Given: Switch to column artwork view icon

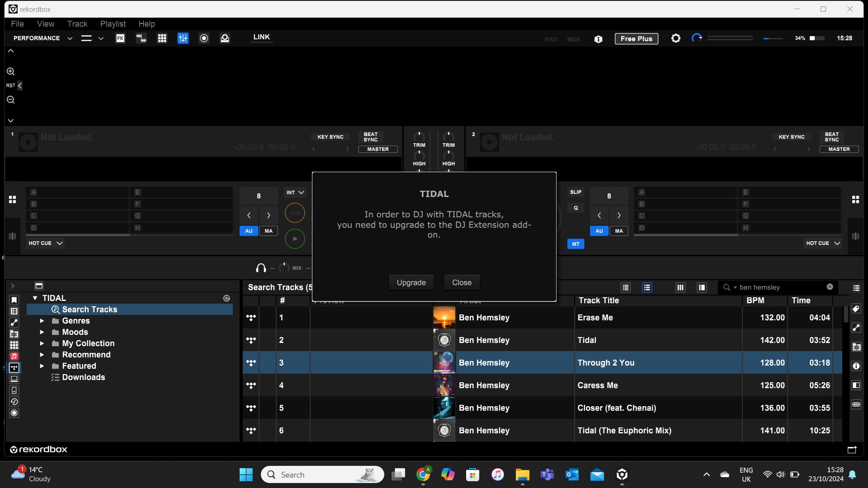Looking at the screenshot, I should 680,287.
